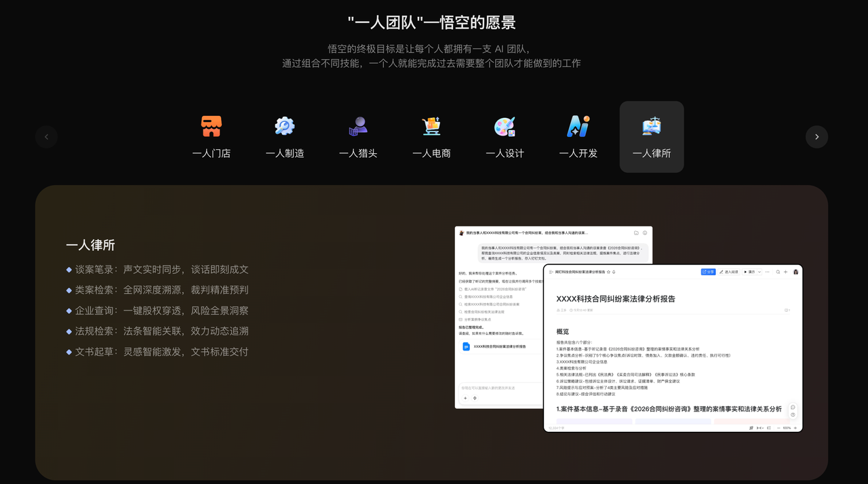Star the document title as favorite

(x=608, y=272)
